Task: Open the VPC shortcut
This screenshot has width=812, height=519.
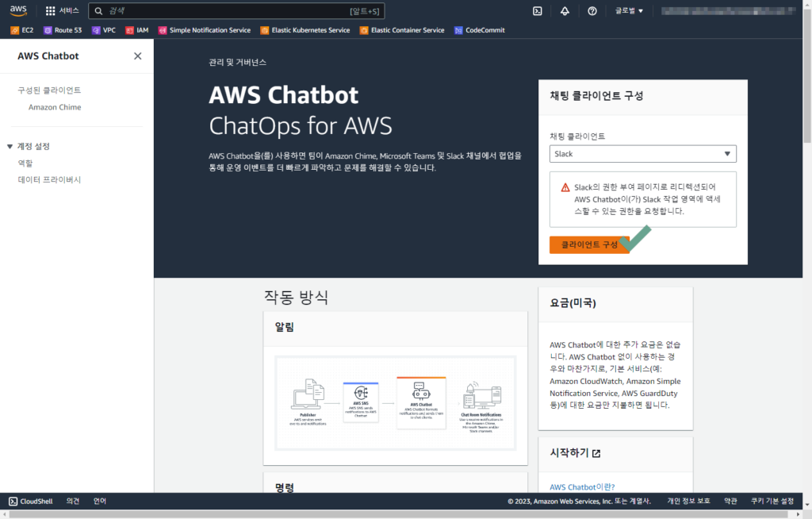Action: click(104, 30)
